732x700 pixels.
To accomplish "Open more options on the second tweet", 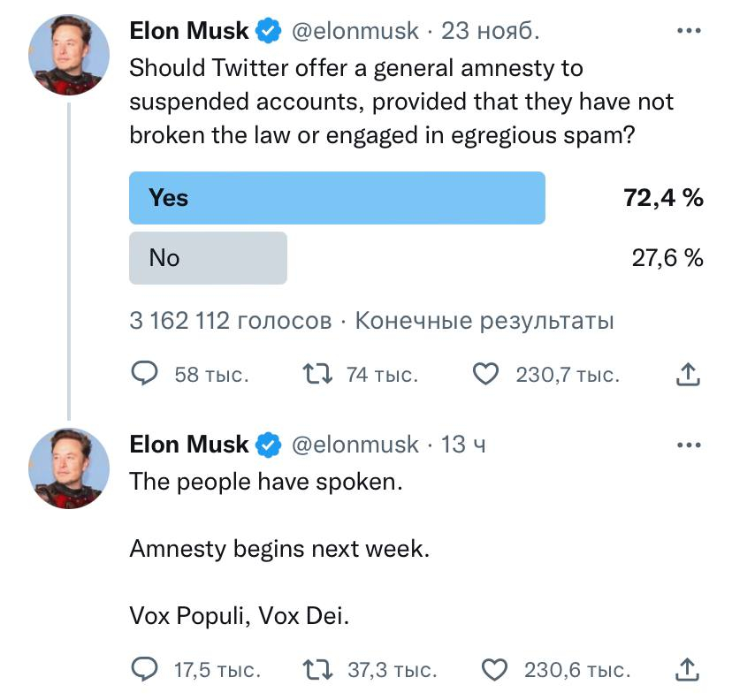I will pos(688,445).
